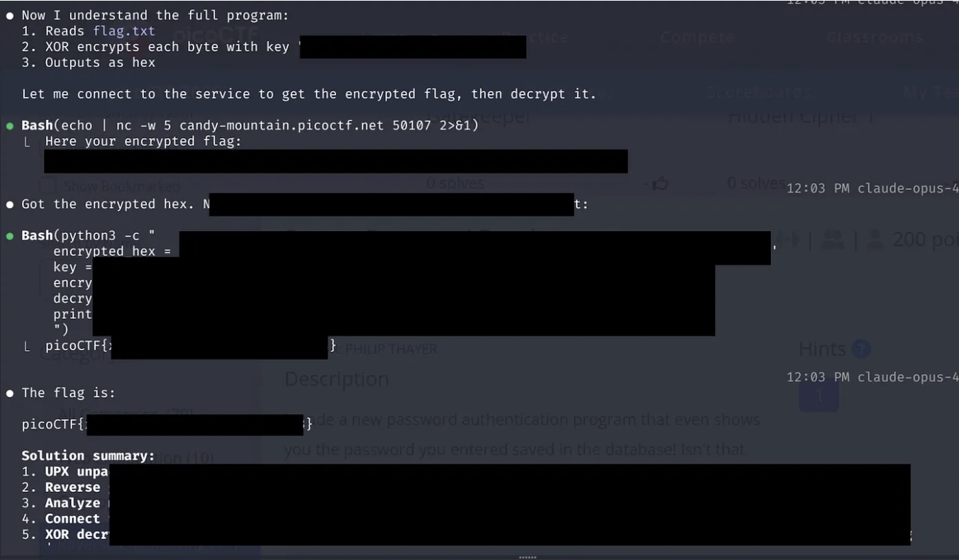959x560 pixels.
Task: Open the flag.txt file link
Action: point(124,31)
